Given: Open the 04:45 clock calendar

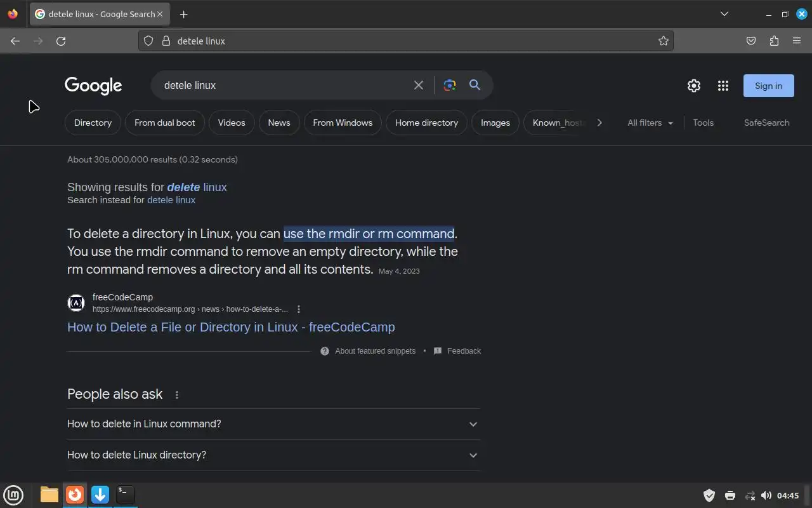Looking at the screenshot, I should 788,495.
